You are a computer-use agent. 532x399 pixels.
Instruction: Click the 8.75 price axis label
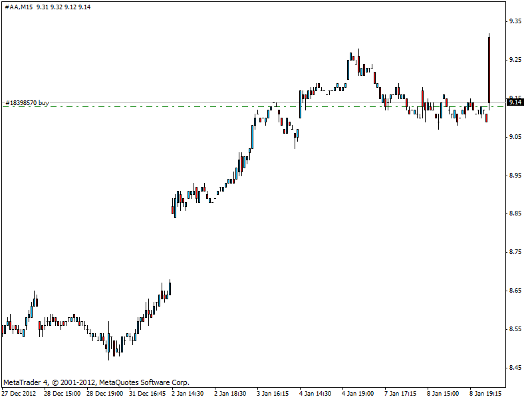(515, 252)
